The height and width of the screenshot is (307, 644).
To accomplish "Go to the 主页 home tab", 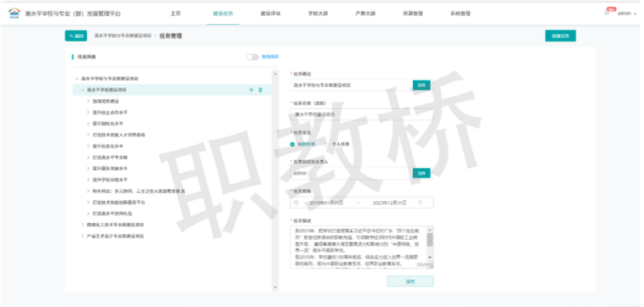I will click(175, 14).
